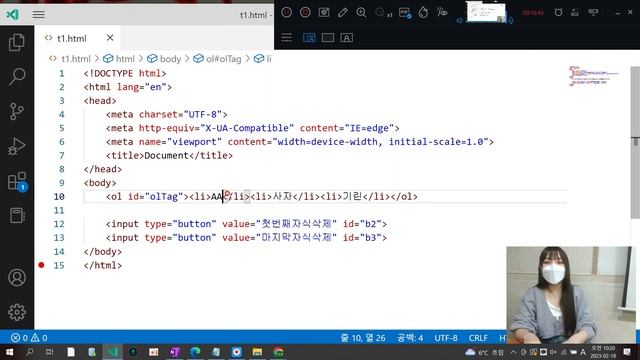Click the recorder preview thumbnail
This screenshot has width=640, height=360.
(486, 12)
